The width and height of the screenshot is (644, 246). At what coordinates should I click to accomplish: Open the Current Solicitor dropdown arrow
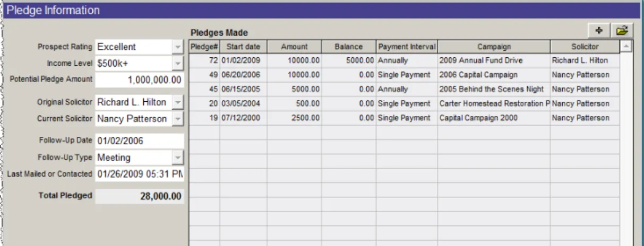point(178,119)
